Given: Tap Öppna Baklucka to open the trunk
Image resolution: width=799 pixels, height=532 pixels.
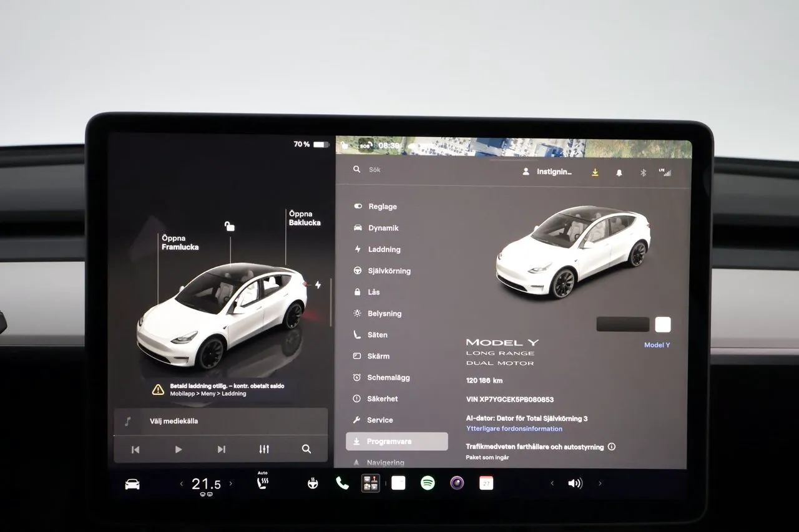Looking at the screenshot, I should 305,218.
